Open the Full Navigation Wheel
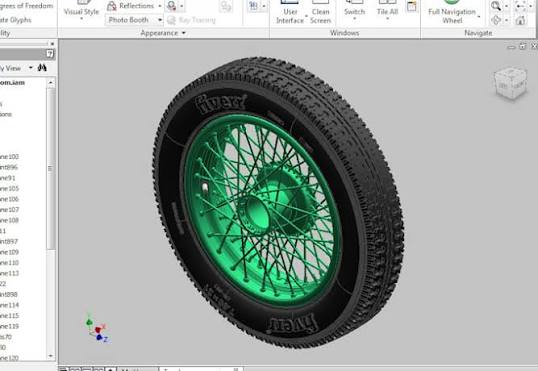The width and height of the screenshot is (538, 371). tap(452, 12)
